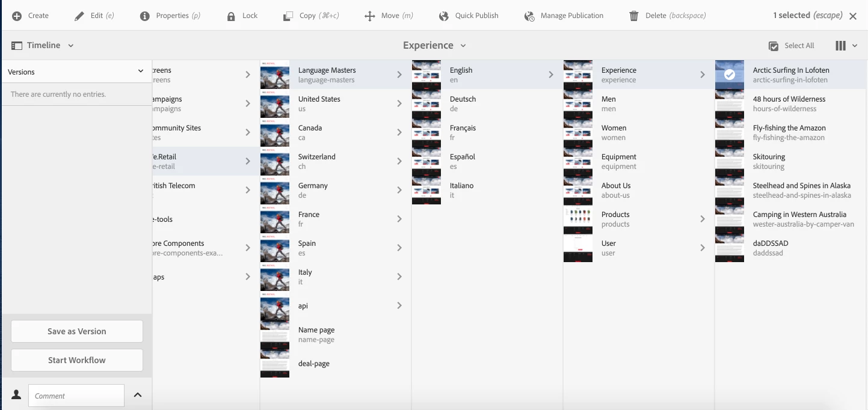Open the British Telecom row
The width and height of the screenshot is (868, 410).
point(205,190)
